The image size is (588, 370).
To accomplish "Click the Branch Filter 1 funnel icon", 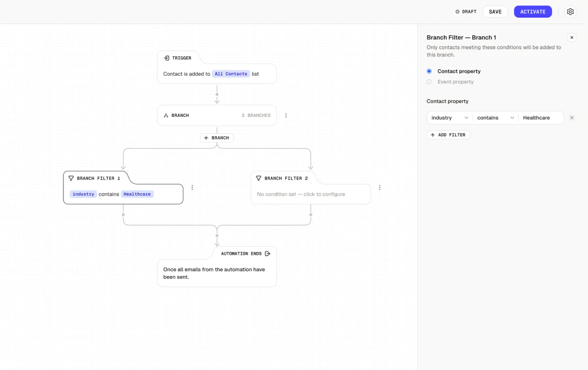I will coord(71,179).
